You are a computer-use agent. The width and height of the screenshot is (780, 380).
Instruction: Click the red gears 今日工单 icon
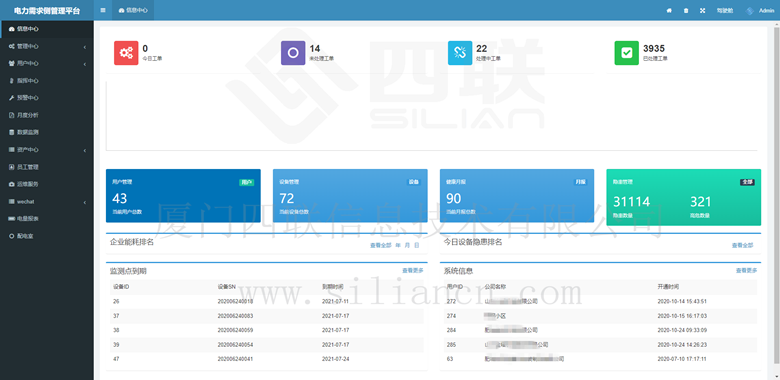click(x=126, y=53)
